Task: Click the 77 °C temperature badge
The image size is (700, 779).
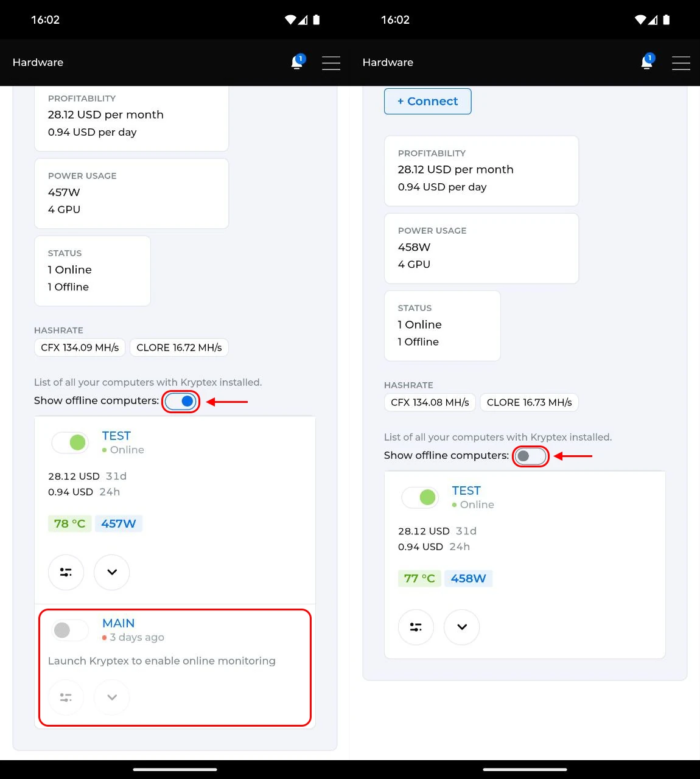Action: pyautogui.click(x=419, y=578)
